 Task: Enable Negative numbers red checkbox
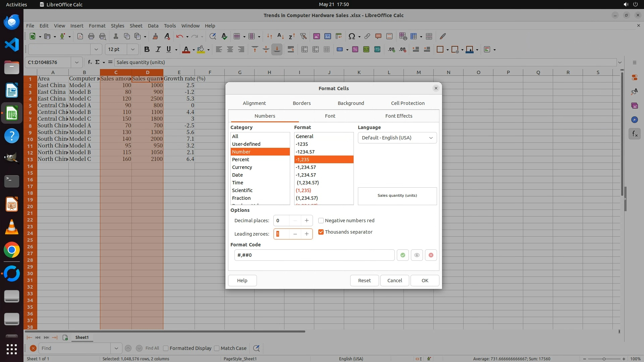pos(321,221)
